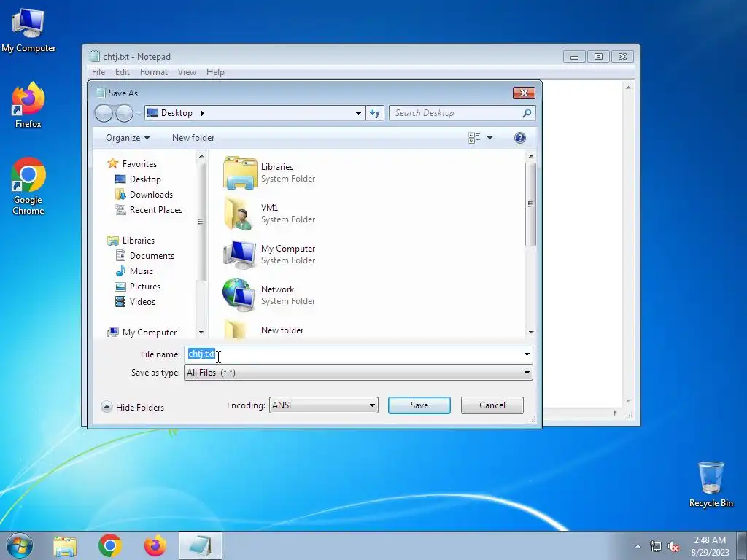This screenshot has height=560, width=747.
Task: Select the Network system folder icon
Action: tap(239, 295)
